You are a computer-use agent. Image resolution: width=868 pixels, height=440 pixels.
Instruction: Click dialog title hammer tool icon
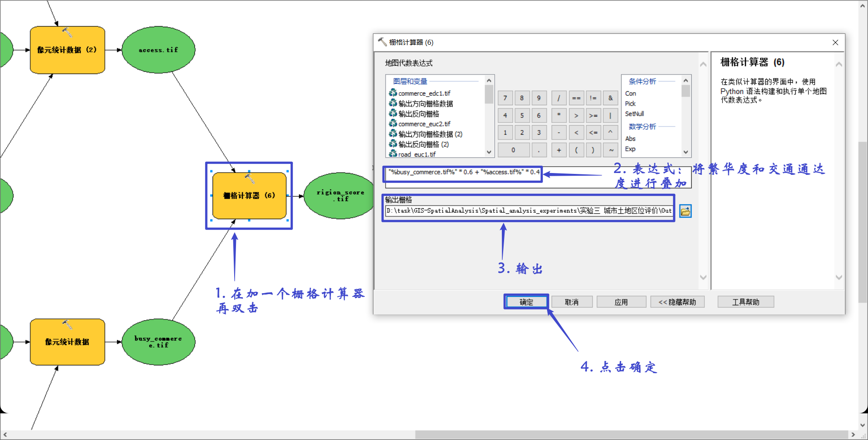pyautogui.click(x=382, y=42)
